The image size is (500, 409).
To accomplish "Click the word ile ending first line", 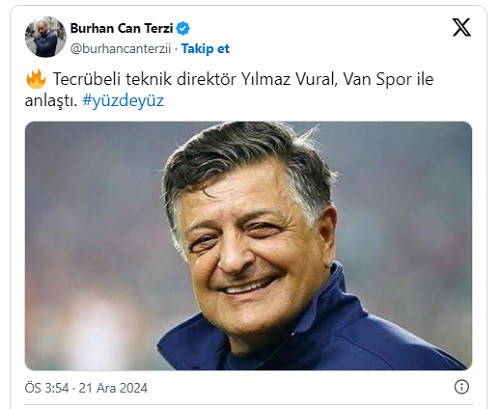I will point(425,79).
